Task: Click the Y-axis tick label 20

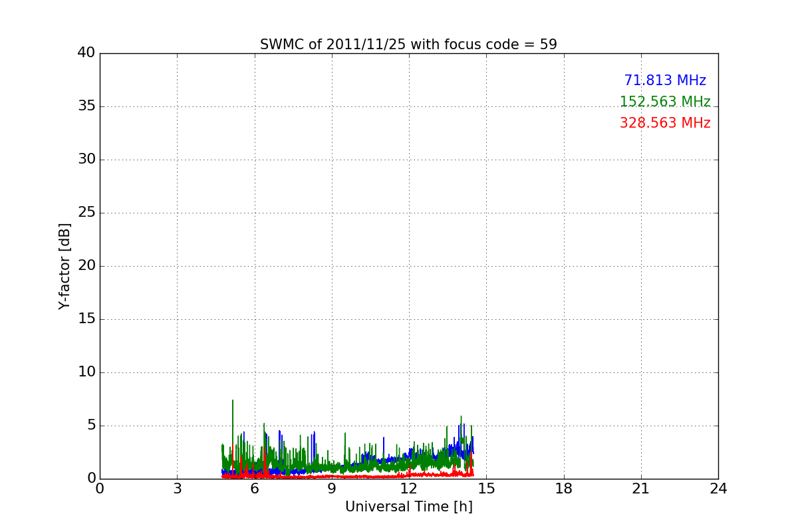Action: [x=86, y=266]
